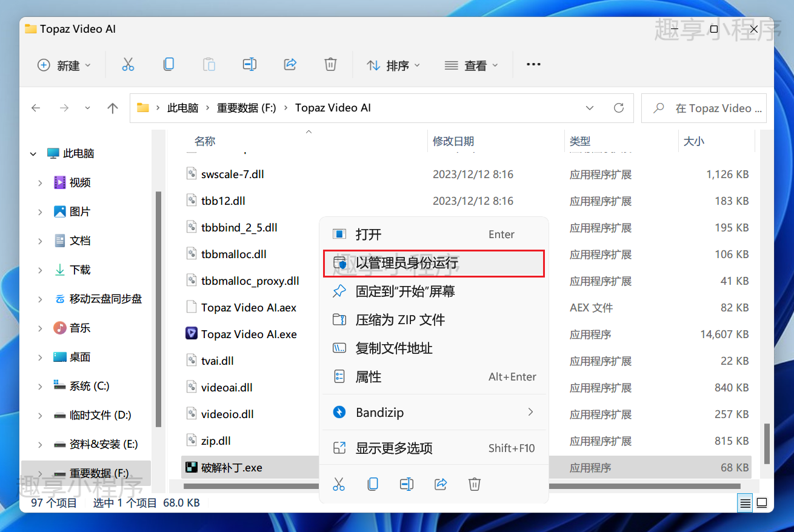Click the Share icon in the toolbar
The width and height of the screenshot is (794, 532).
290,64
